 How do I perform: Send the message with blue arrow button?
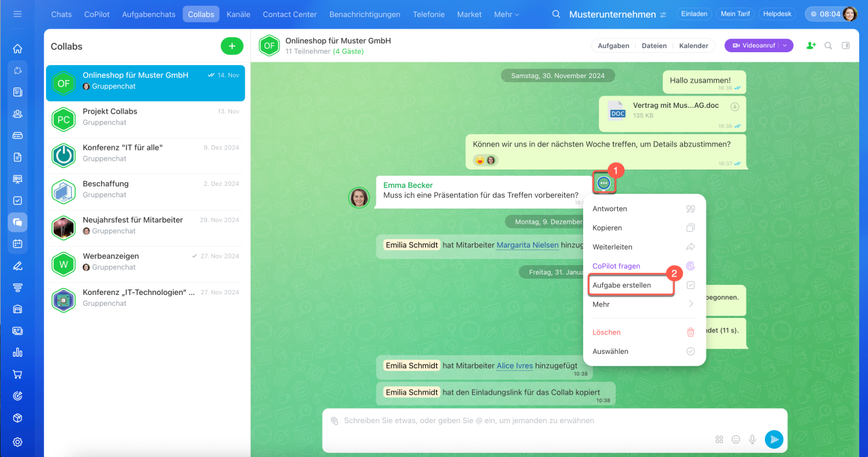tap(773, 439)
